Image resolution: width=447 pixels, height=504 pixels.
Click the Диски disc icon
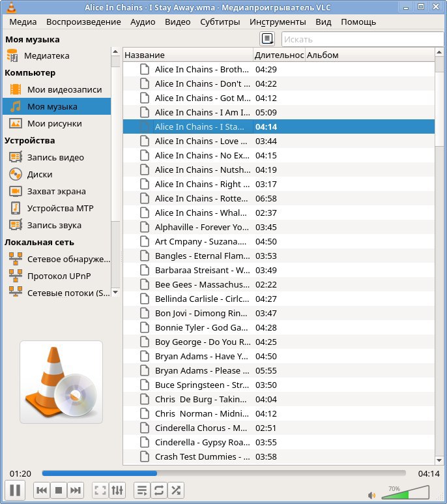pos(16,174)
